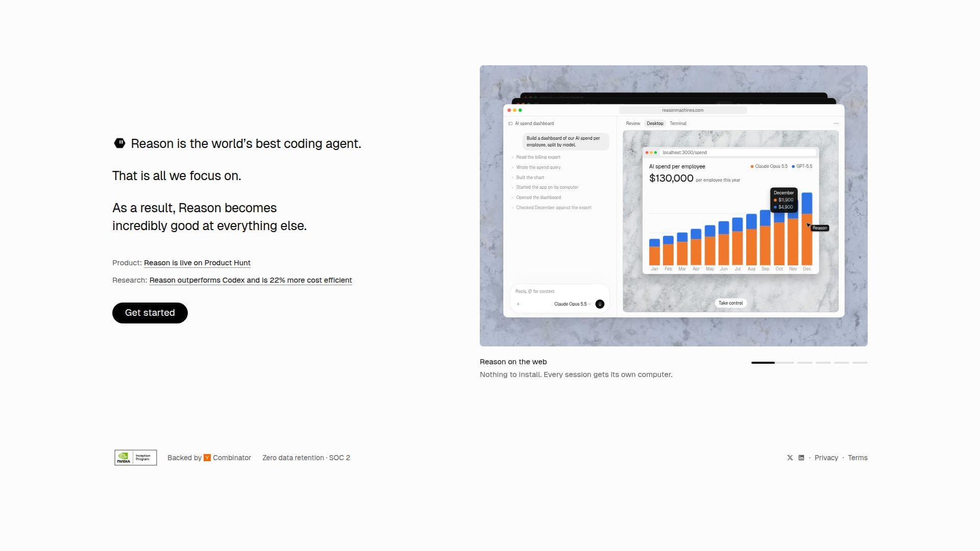Open the LinkedIn icon in the footer
Screen dimensions: 980x551
pos(801,458)
